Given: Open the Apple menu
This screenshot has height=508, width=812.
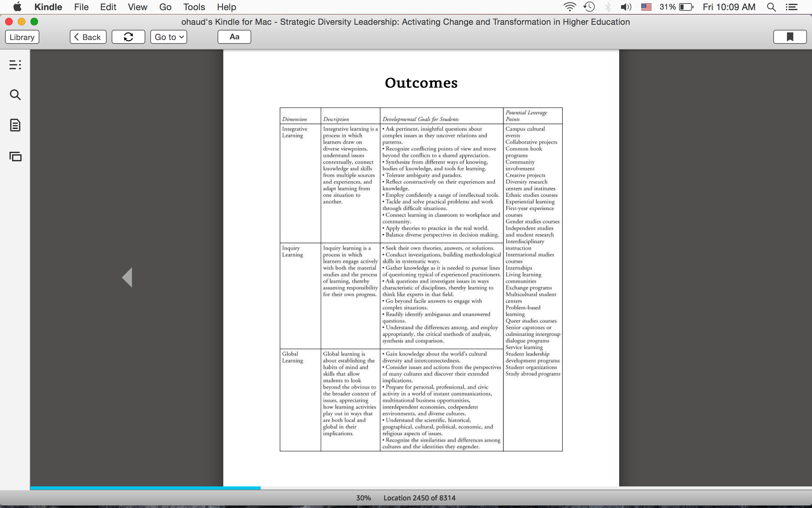Looking at the screenshot, I should 17,7.
